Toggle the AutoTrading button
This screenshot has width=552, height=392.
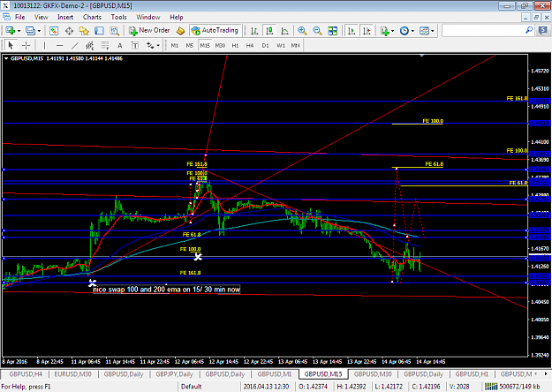click(x=216, y=31)
